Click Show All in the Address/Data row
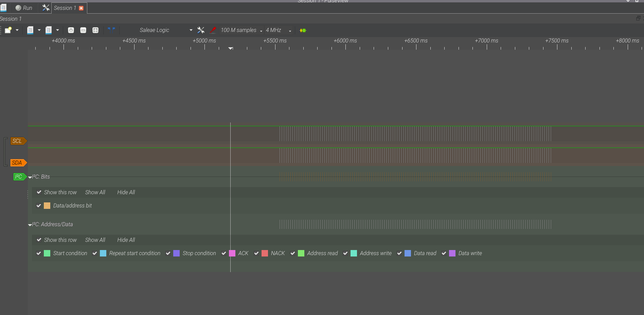This screenshot has width=644, height=315. [x=95, y=240]
